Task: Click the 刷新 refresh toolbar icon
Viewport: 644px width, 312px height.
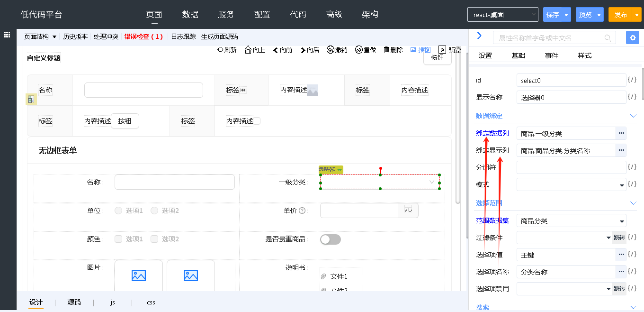Action: 220,50
